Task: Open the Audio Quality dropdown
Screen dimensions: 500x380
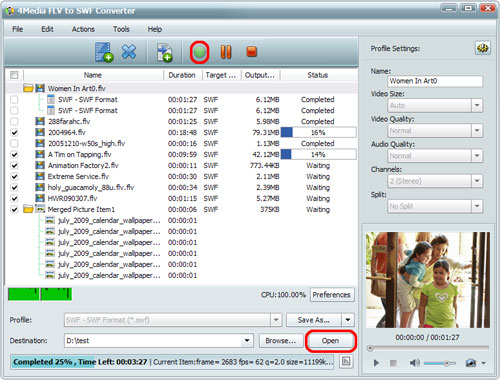Action: point(477,156)
